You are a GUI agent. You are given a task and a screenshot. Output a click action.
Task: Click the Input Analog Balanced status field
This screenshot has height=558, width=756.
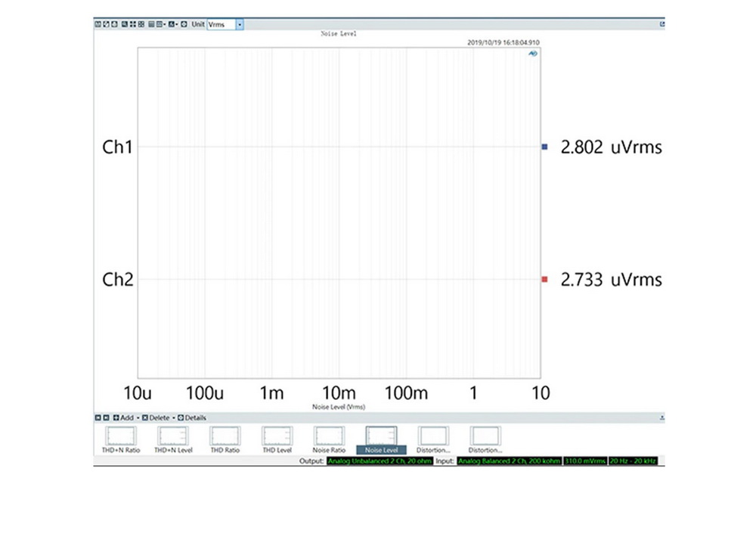(x=508, y=460)
